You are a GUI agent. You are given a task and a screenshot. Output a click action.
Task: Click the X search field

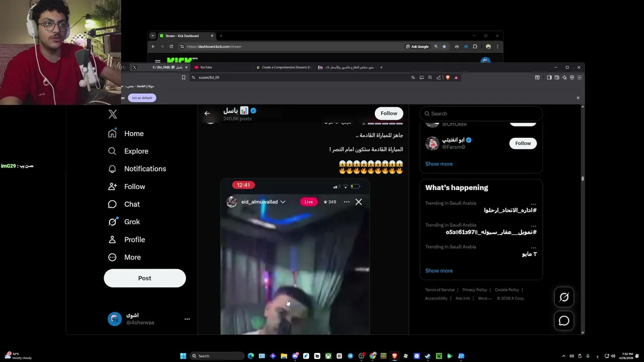click(481, 114)
